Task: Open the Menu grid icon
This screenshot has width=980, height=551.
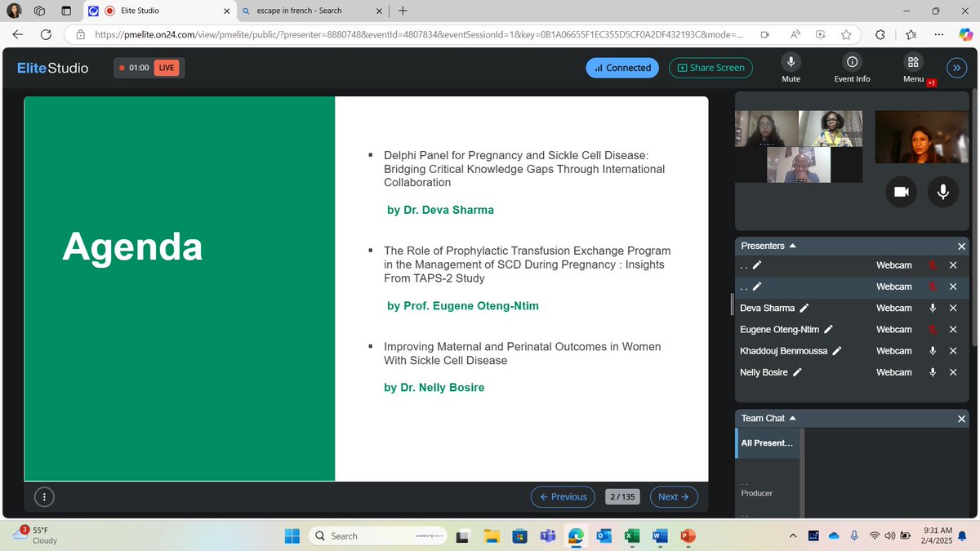Action: (x=913, y=62)
